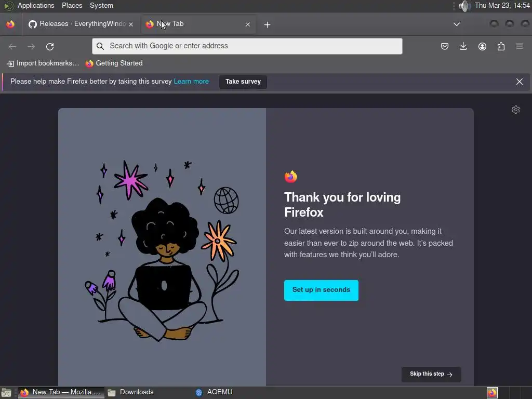Click the volume speaker icon in the top panel
The height and width of the screenshot is (399, 532).
tap(464, 6)
